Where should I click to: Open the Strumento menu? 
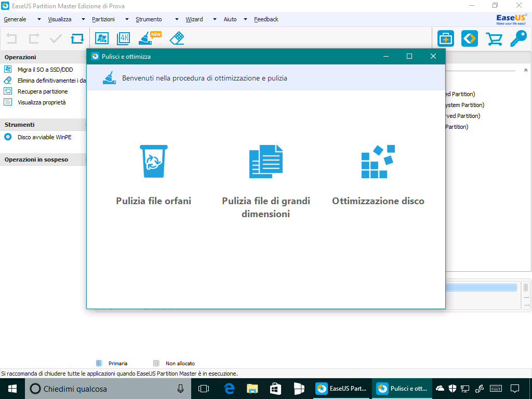tap(149, 19)
